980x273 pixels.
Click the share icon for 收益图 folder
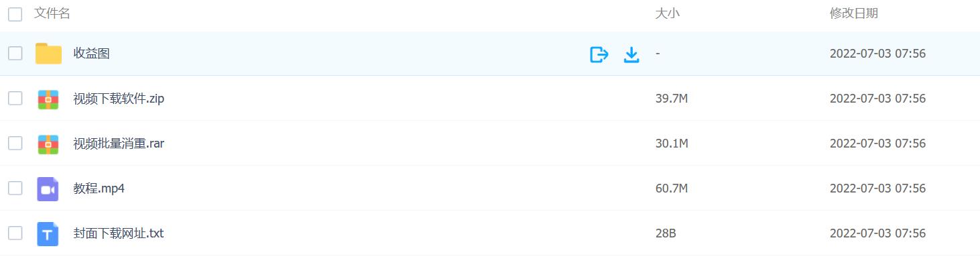coord(599,54)
